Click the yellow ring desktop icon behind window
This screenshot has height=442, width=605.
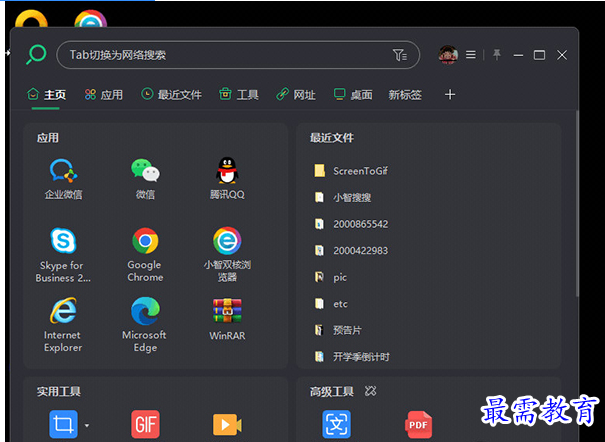tap(31, 19)
